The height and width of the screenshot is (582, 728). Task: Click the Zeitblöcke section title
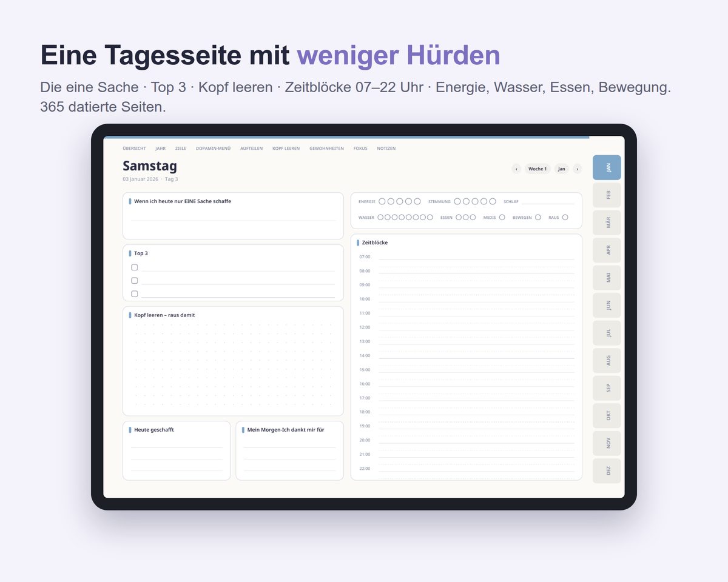click(x=375, y=242)
